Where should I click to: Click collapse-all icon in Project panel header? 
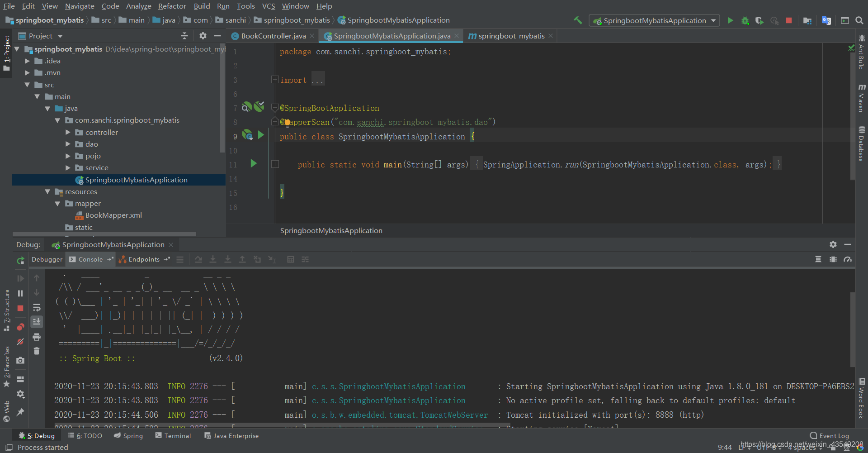coord(184,36)
